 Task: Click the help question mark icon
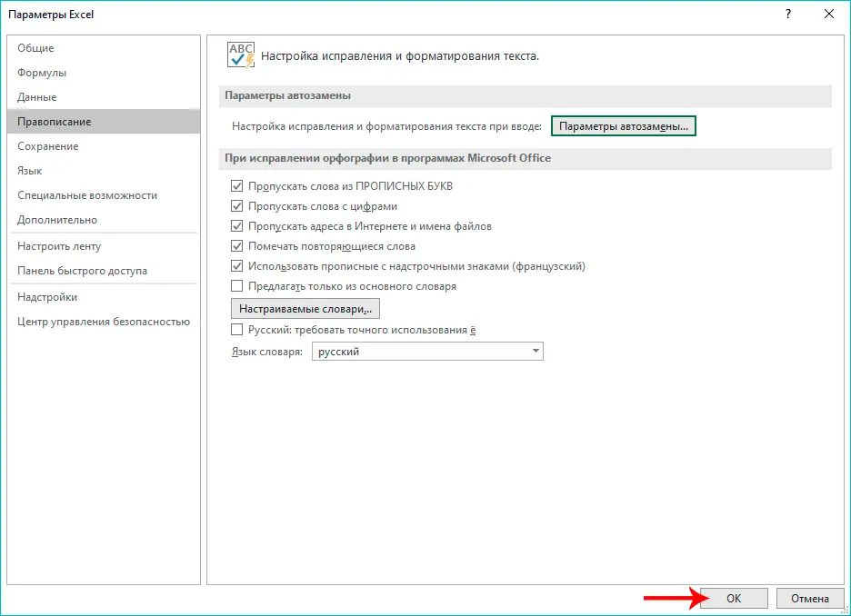[x=788, y=15]
